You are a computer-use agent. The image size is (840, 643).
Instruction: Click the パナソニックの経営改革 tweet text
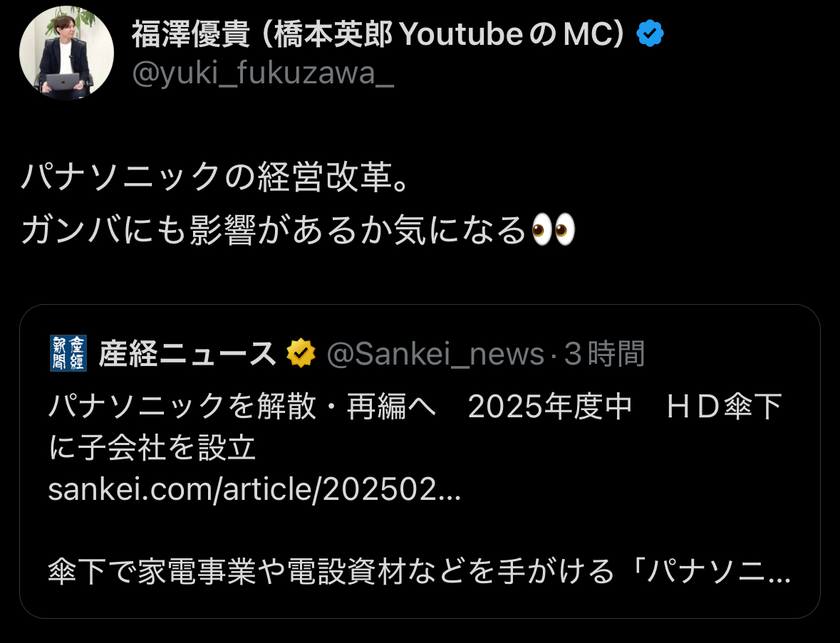214,177
